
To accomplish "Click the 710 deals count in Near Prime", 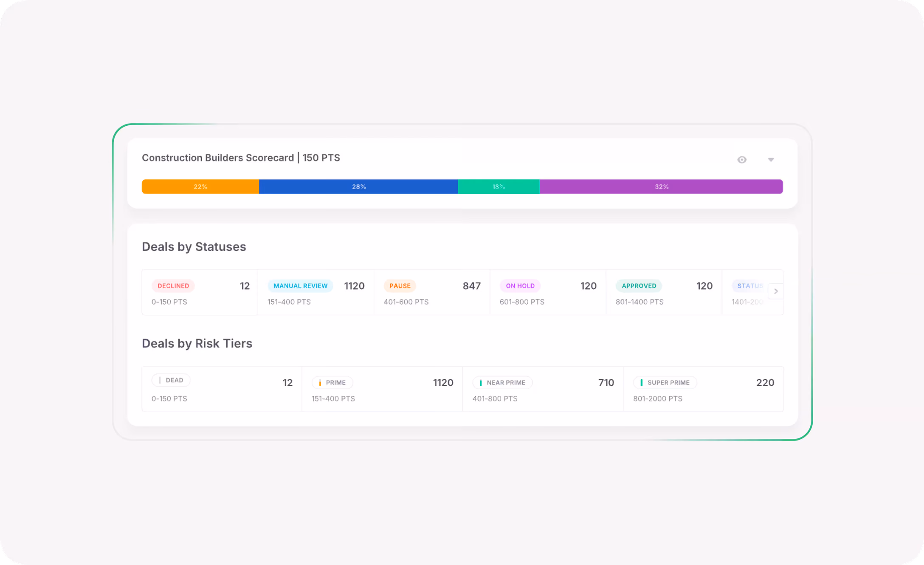I will [x=606, y=383].
